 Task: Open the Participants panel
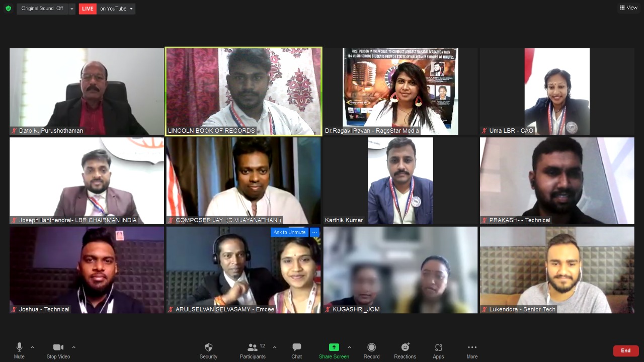point(253,350)
